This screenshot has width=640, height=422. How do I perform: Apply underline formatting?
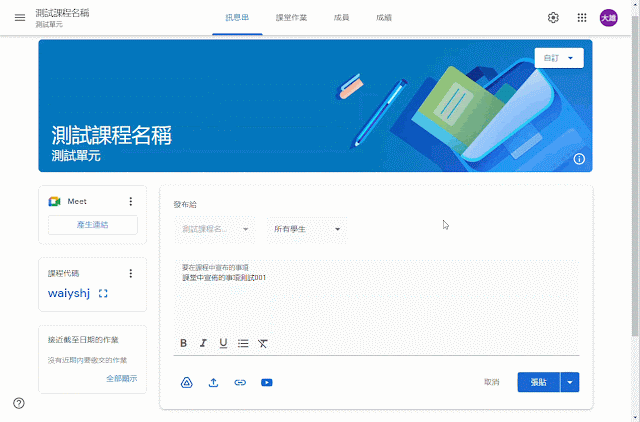point(223,343)
